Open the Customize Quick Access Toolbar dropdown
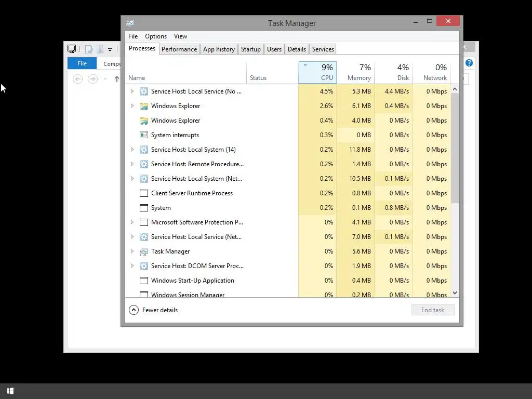This screenshot has height=399, width=532. tap(110, 50)
